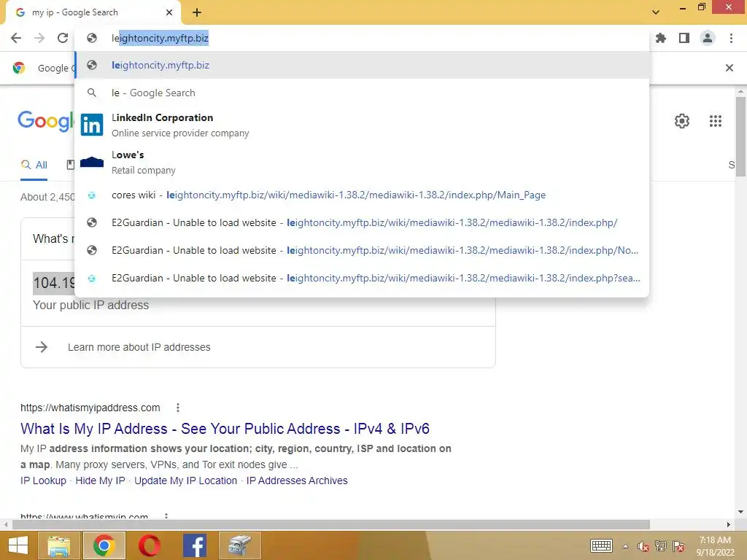
Task: Open E2Guardian suggestion ending in index.php?sea...
Action: (x=362, y=278)
